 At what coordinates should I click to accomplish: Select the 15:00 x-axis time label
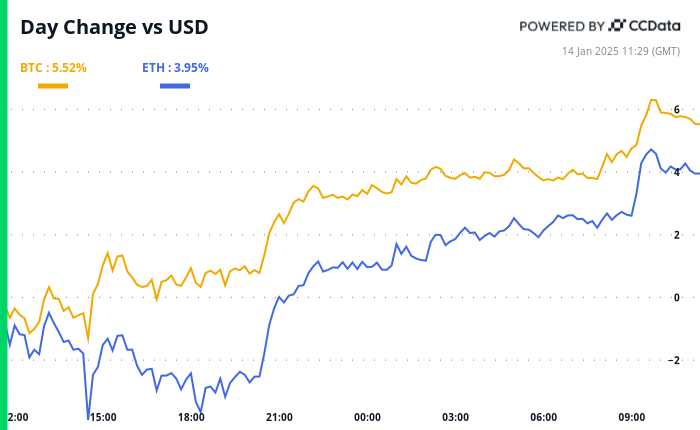pyautogui.click(x=102, y=416)
